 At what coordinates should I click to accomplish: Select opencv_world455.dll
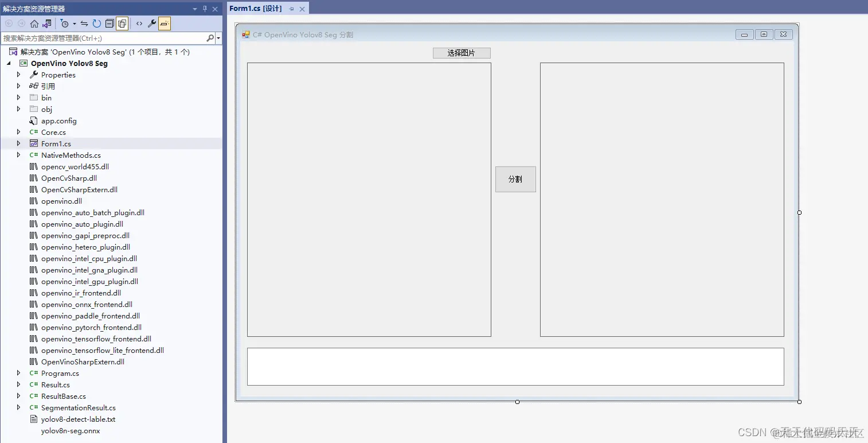pyautogui.click(x=75, y=166)
